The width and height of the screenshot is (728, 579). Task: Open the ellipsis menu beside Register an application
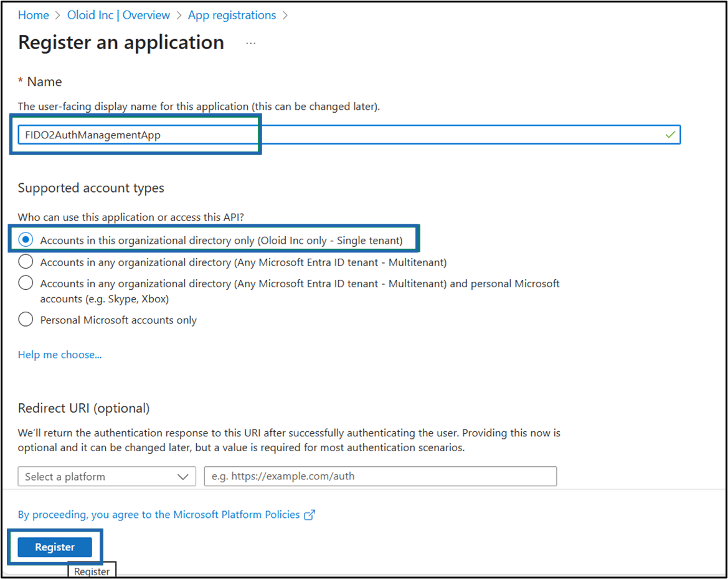pos(251,43)
